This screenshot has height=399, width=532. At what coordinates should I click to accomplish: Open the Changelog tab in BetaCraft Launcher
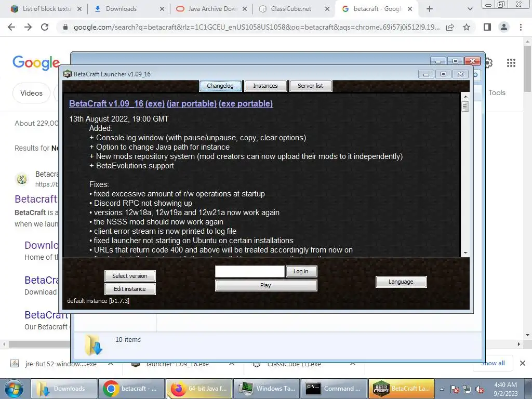[220, 86]
